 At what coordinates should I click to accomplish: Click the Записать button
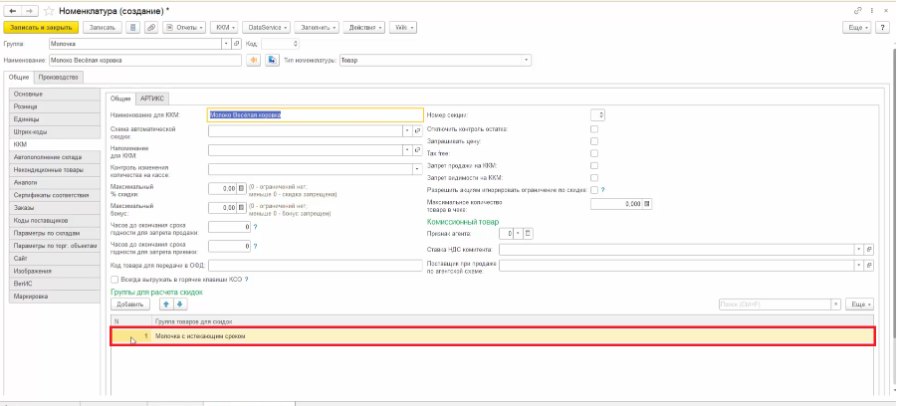102,28
